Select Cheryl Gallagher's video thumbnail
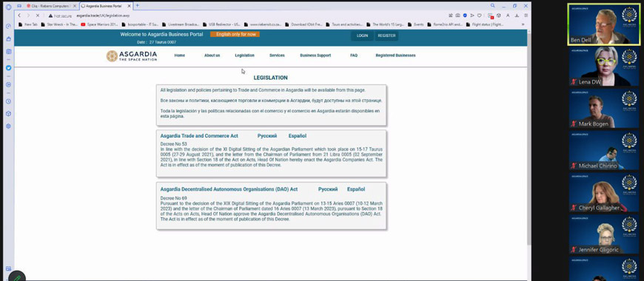 pyautogui.click(x=604, y=192)
